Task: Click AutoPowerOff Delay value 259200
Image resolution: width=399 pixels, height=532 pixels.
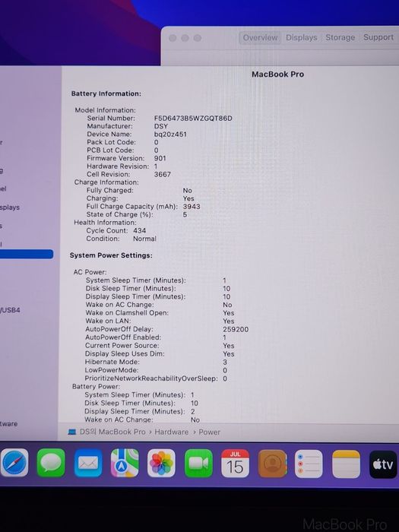Action: [x=236, y=329]
